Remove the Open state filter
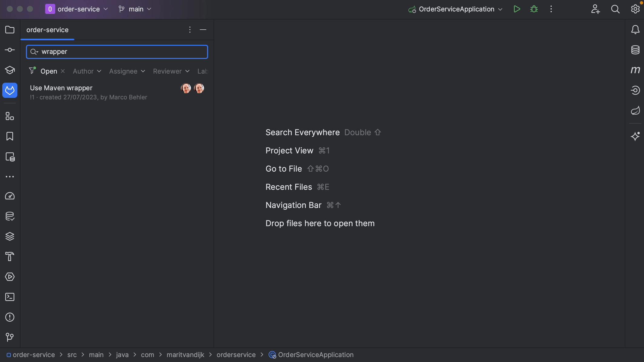This screenshot has height=362, width=644. click(x=63, y=71)
